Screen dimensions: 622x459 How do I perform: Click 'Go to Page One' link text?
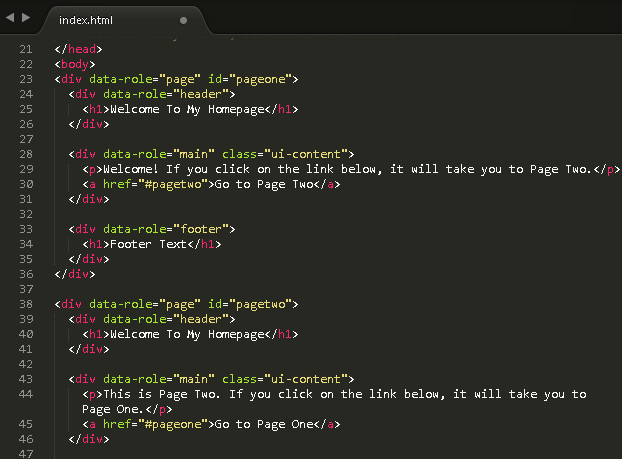[264, 424]
